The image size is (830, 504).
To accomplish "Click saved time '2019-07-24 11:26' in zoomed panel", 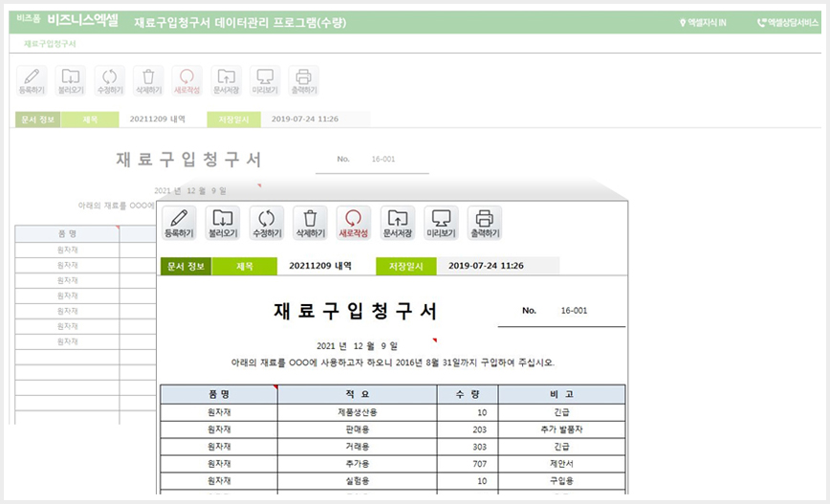I will [x=486, y=266].
